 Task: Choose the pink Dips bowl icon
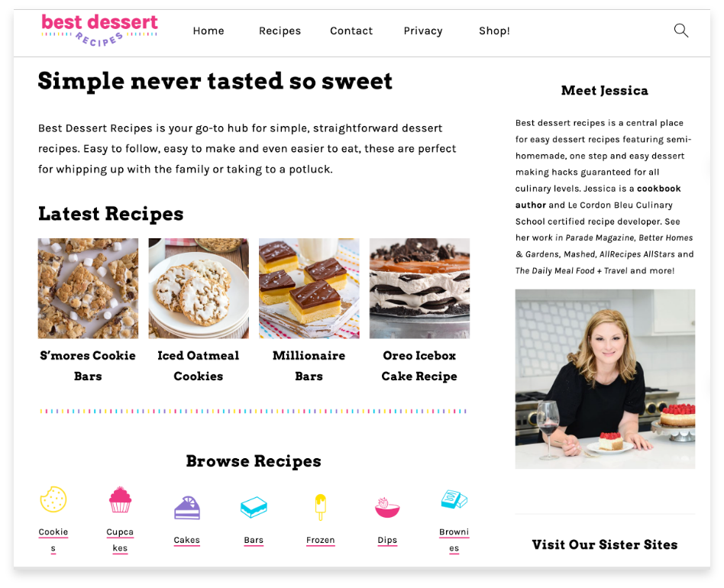click(387, 507)
